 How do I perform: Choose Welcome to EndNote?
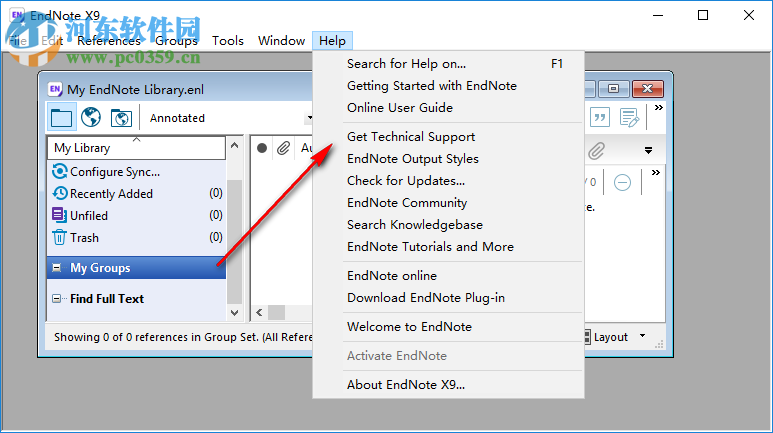(x=449, y=326)
